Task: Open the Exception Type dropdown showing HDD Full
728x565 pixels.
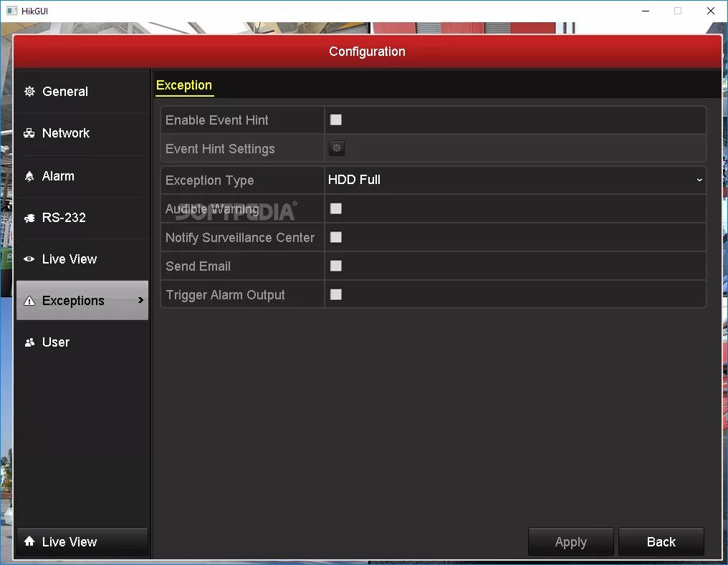Action: [515, 180]
